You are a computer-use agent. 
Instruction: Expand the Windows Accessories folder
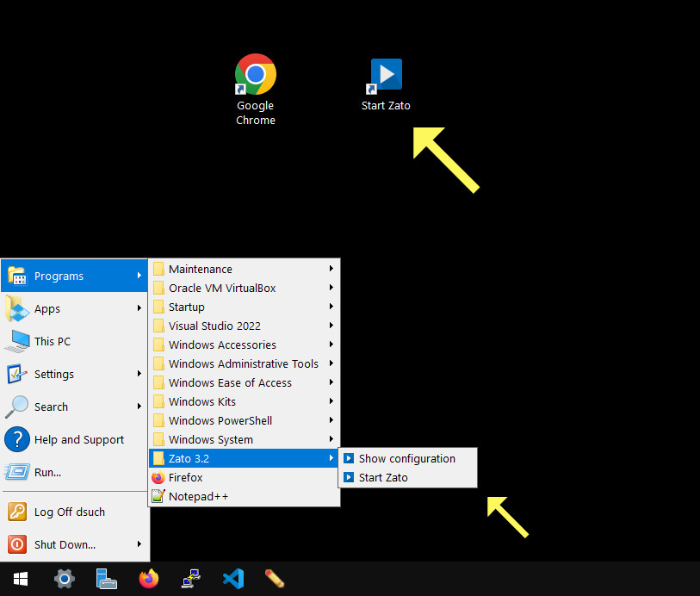click(244, 345)
